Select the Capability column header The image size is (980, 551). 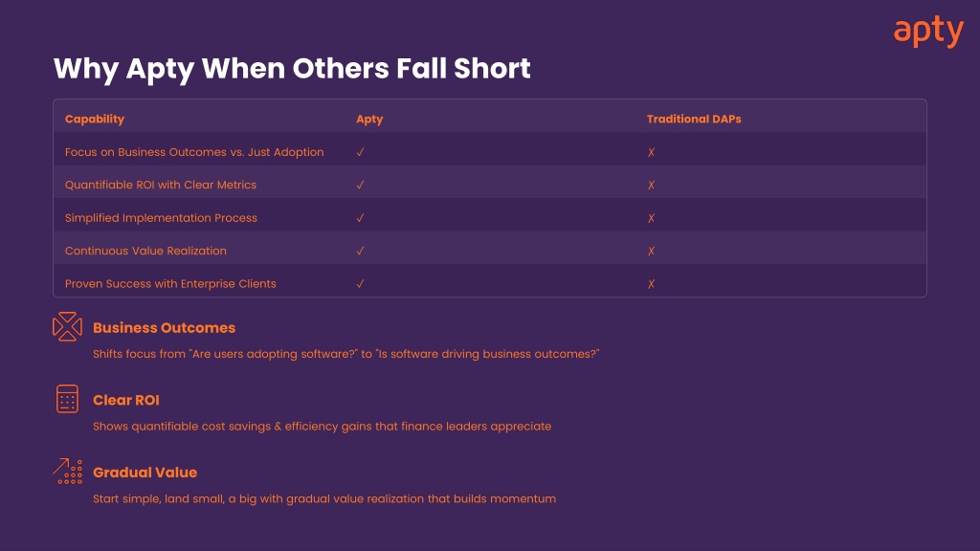click(x=95, y=119)
